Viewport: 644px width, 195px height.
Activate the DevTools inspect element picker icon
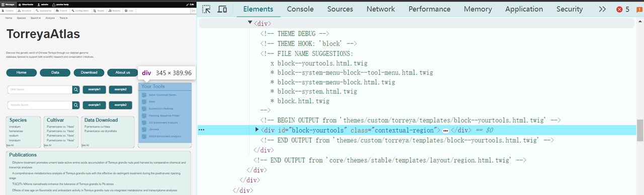(x=206, y=9)
